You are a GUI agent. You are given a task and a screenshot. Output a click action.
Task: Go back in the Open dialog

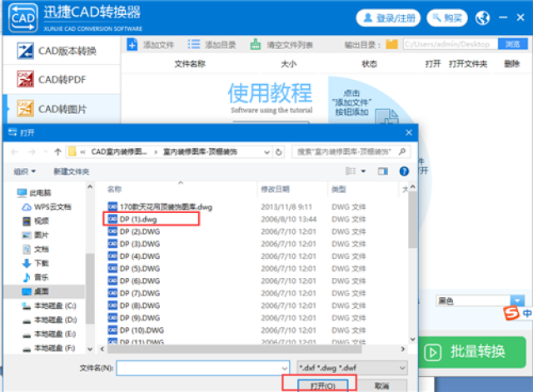(x=15, y=151)
